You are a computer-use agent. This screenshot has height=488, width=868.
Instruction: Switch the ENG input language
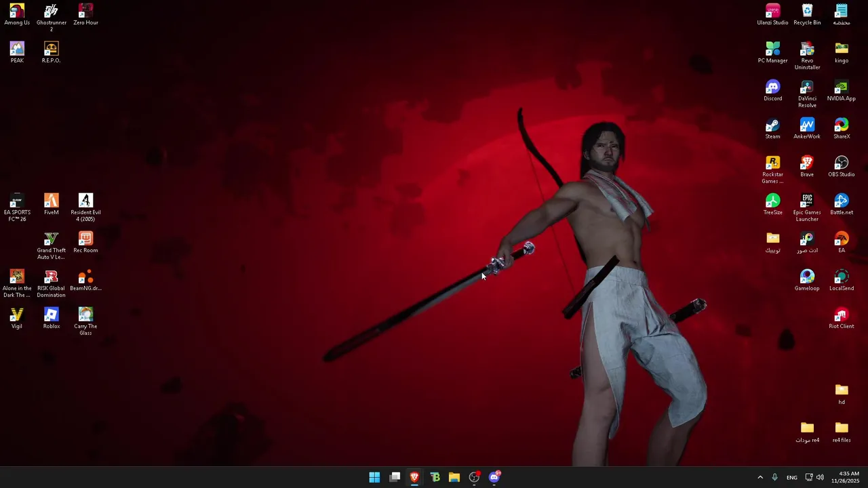792,477
